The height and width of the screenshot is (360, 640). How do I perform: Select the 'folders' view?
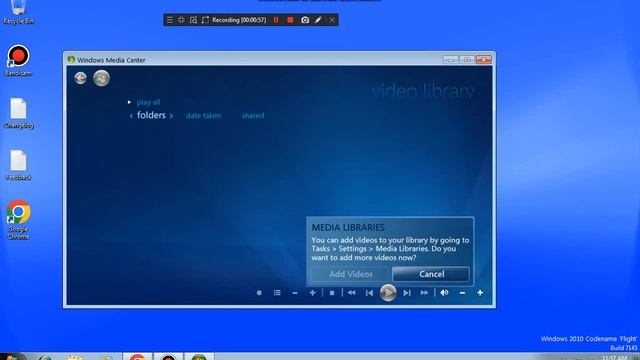pyautogui.click(x=151, y=115)
